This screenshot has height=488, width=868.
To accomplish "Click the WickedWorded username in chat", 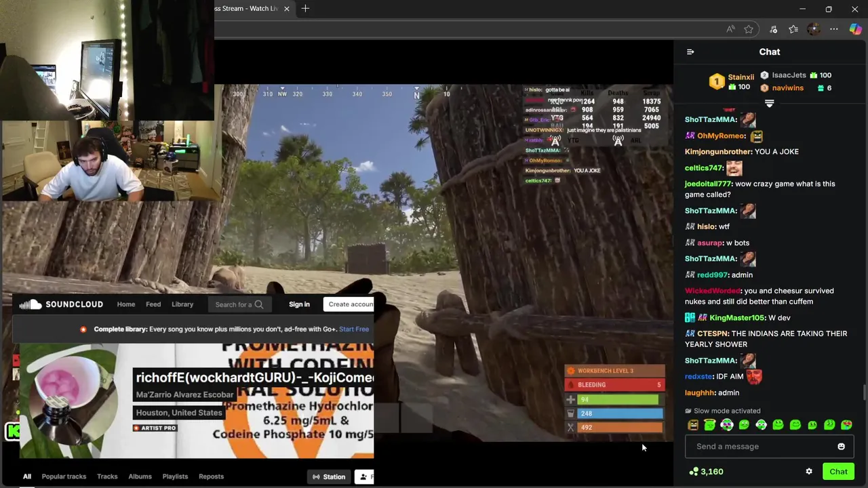I will pyautogui.click(x=713, y=291).
